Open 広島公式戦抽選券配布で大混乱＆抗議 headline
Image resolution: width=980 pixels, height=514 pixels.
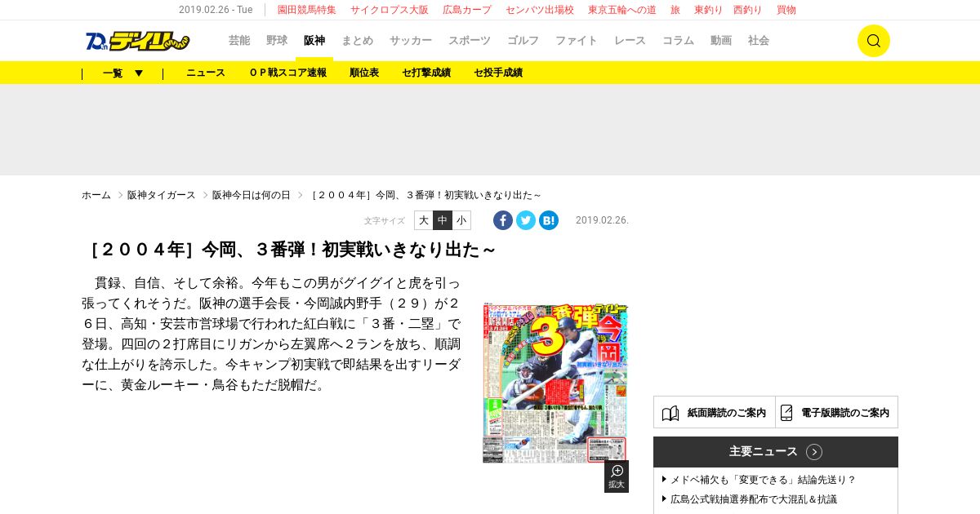(x=753, y=499)
